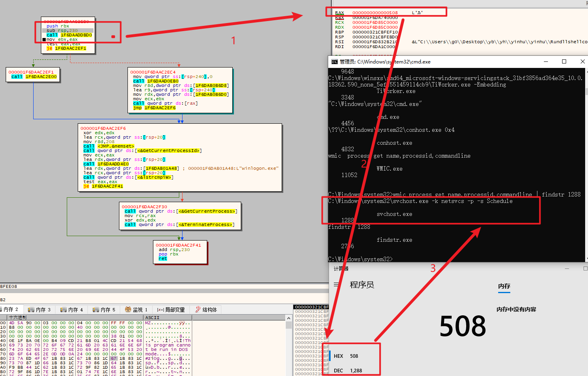Select the lstrcmpiW call instruction
The image size is (588, 376).
coord(128,177)
